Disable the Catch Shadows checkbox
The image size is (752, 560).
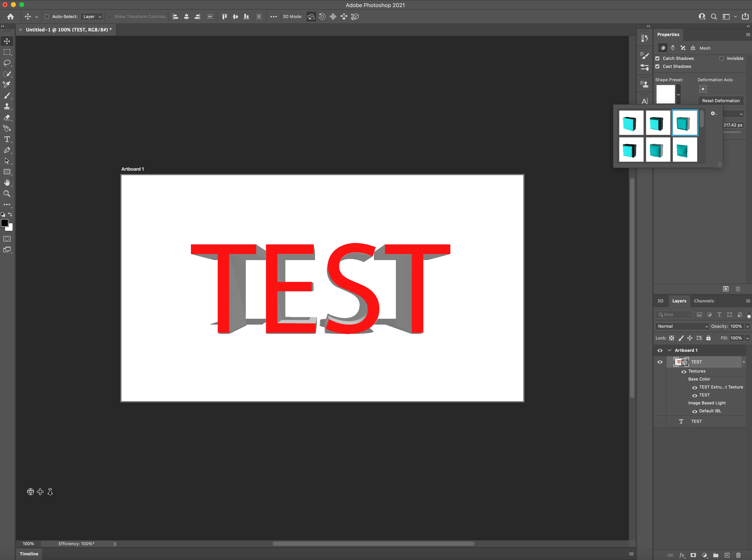pyautogui.click(x=657, y=58)
